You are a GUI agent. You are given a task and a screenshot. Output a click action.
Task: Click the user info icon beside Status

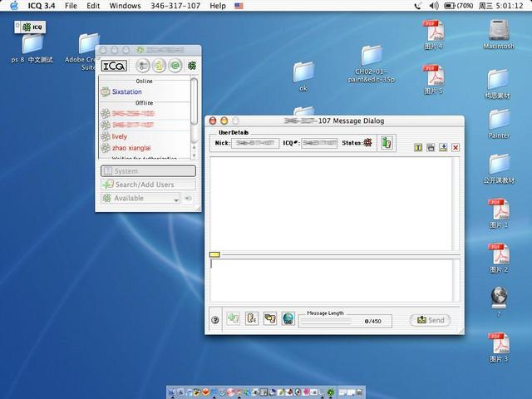point(387,144)
